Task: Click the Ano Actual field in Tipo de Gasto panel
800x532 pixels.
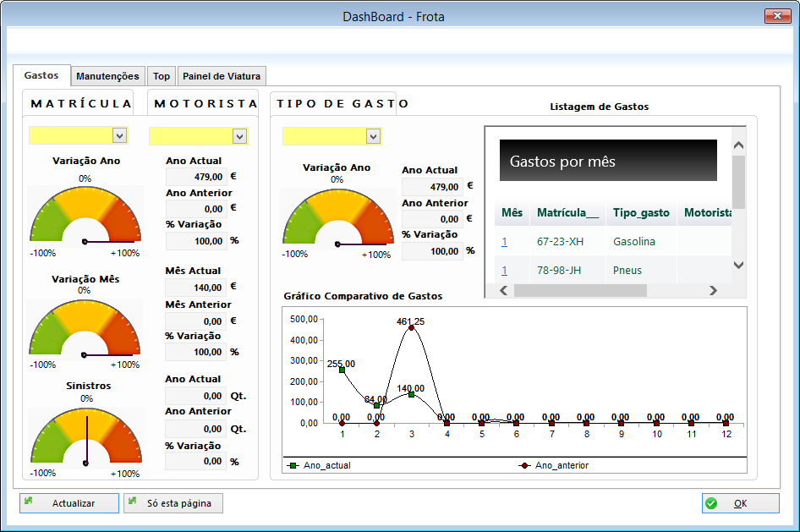Action: pyautogui.click(x=432, y=187)
